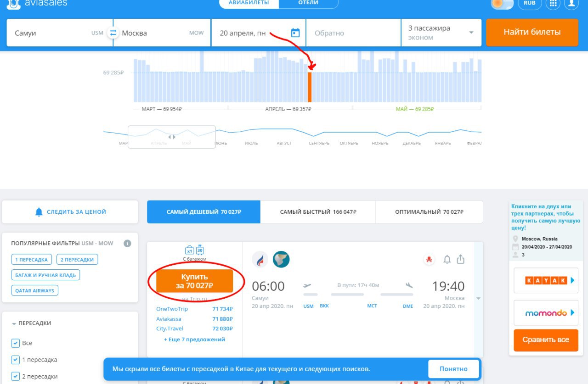Click 'Март — 69 954₽' month label

tap(162, 109)
